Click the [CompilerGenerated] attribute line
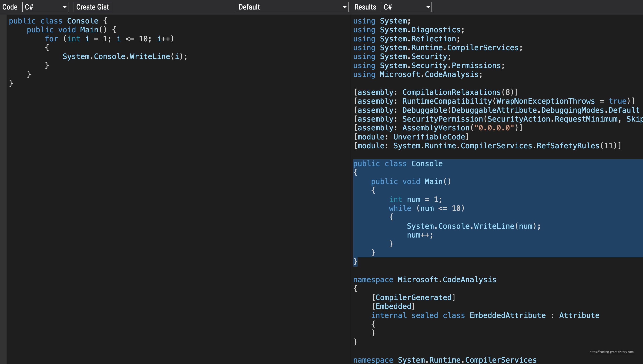The height and width of the screenshot is (364, 643). [x=413, y=298]
